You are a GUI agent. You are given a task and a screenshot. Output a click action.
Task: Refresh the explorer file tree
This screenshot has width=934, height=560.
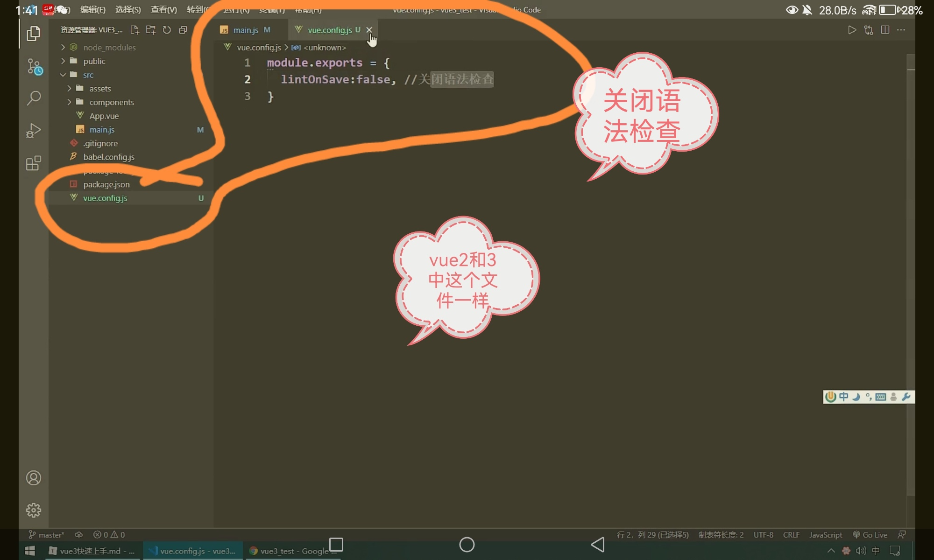(x=167, y=30)
